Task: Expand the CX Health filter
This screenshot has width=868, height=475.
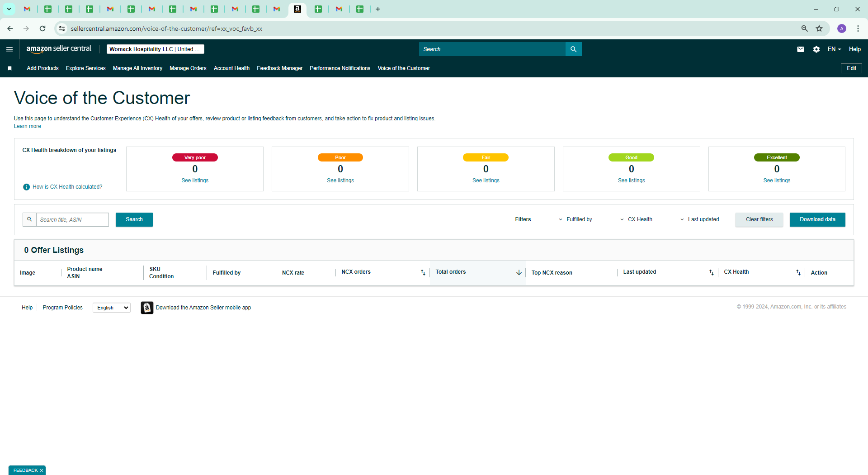Action: (x=636, y=219)
